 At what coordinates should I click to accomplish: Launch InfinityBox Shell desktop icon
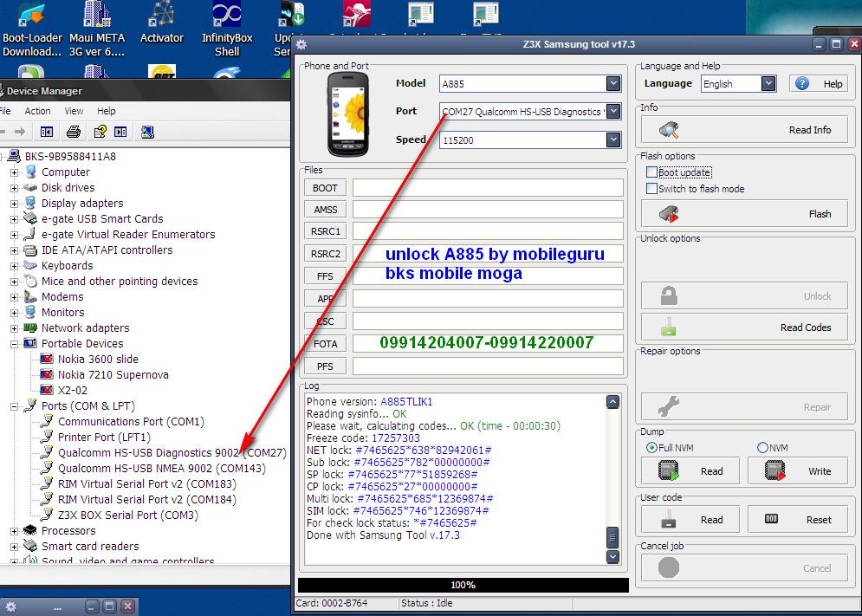[226, 29]
